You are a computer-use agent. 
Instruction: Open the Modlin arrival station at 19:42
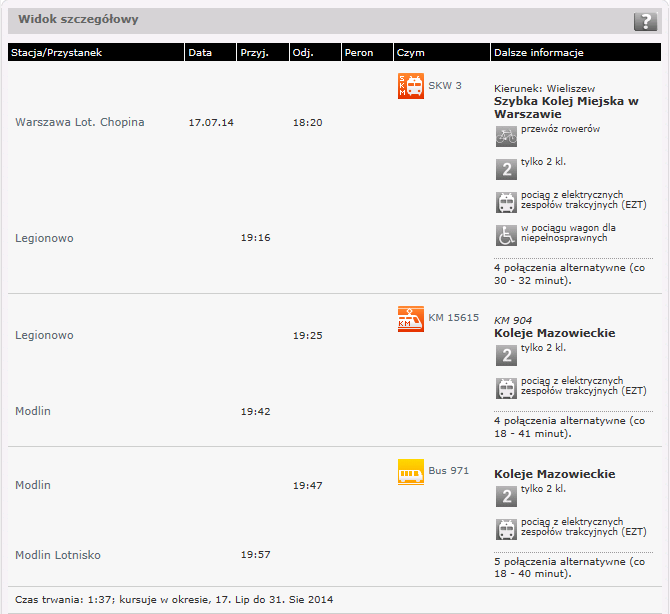pos(33,411)
